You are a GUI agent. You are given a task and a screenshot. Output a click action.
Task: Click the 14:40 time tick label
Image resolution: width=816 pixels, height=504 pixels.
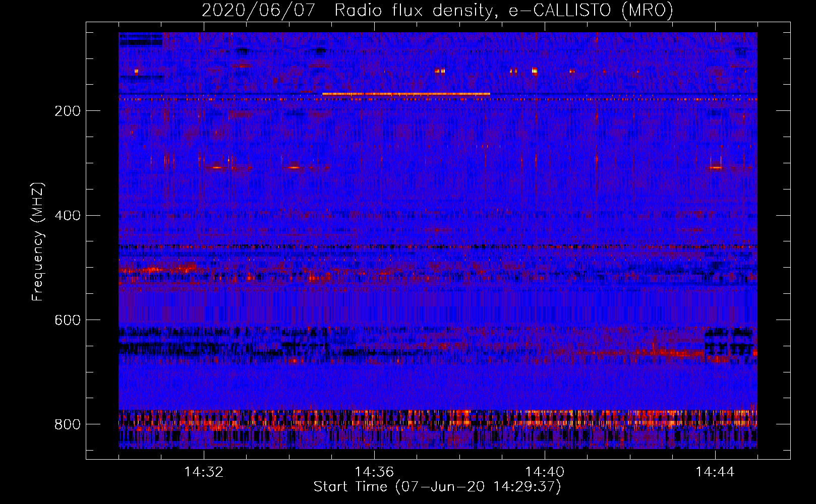(545, 472)
